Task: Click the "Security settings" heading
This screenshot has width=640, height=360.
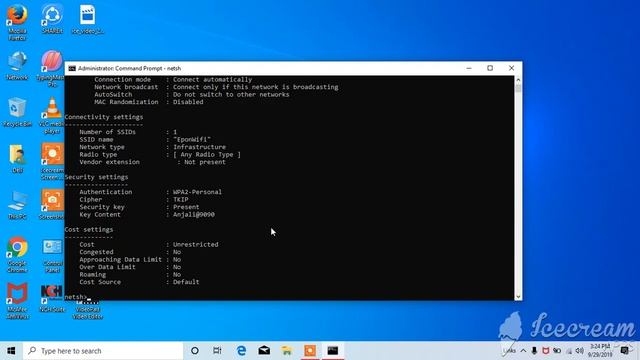Action: [96, 177]
